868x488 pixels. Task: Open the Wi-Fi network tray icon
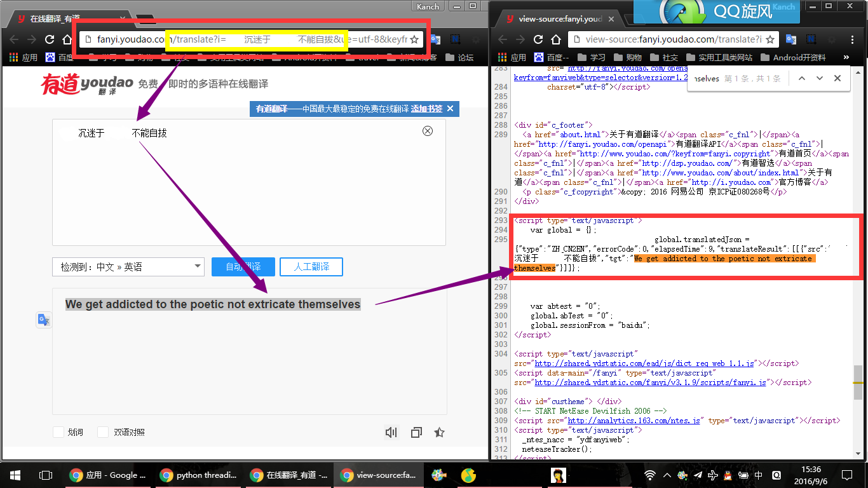pos(649,475)
